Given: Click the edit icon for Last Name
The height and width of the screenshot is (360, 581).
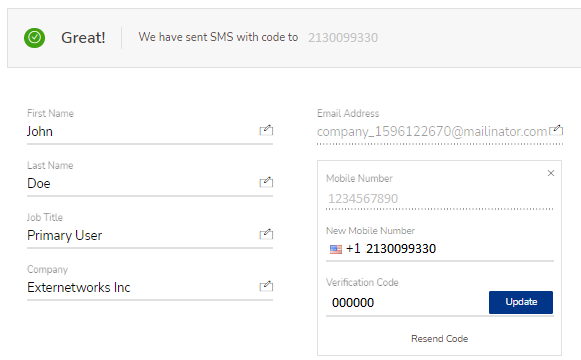Looking at the screenshot, I should tap(266, 182).
